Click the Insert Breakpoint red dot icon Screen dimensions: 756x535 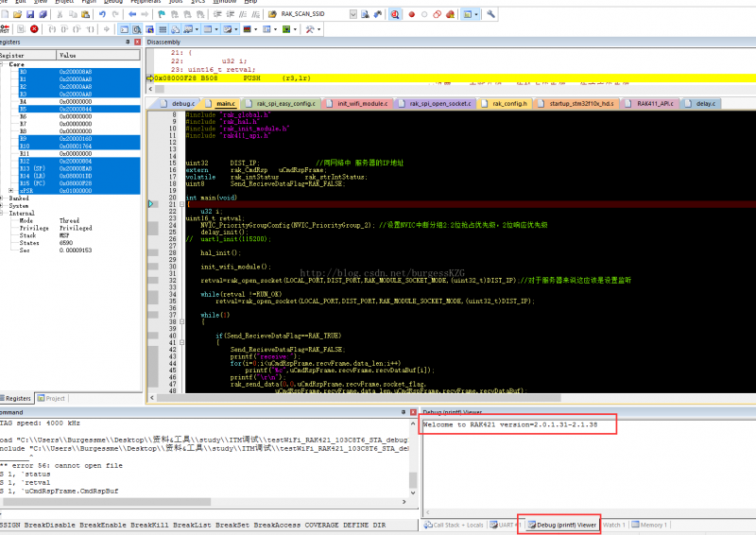[412, 14]
